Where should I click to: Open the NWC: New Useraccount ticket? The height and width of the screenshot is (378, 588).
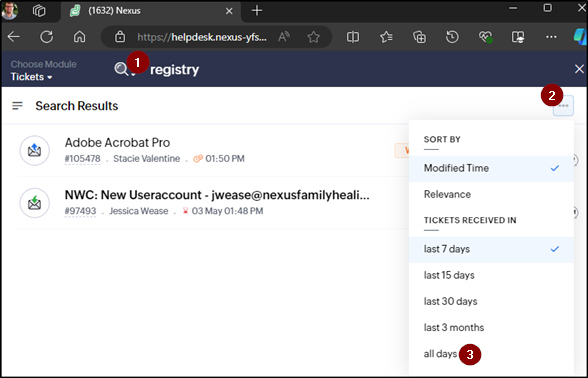tap(217, 195)
